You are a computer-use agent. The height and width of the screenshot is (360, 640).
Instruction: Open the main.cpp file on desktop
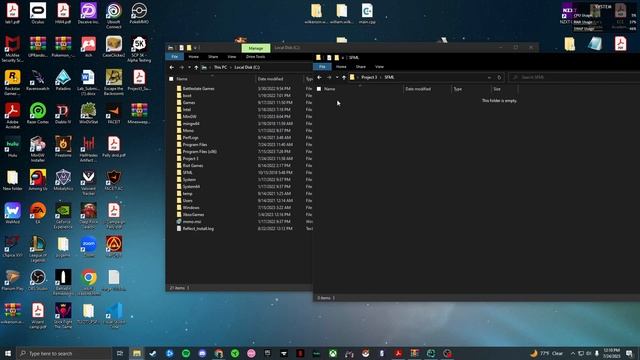pyautogui.click(x=367, y=13)
